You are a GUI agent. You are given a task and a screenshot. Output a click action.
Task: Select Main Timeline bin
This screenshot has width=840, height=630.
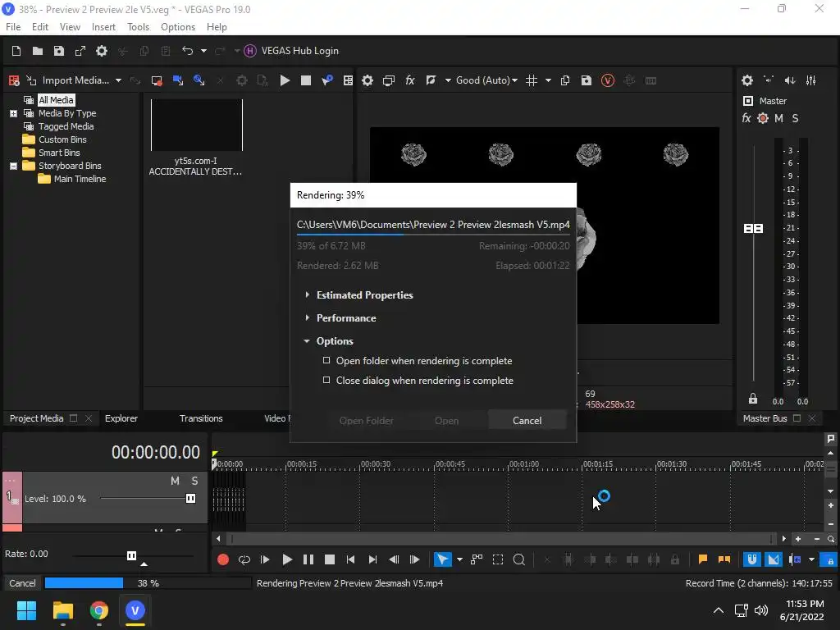point(80,179)
